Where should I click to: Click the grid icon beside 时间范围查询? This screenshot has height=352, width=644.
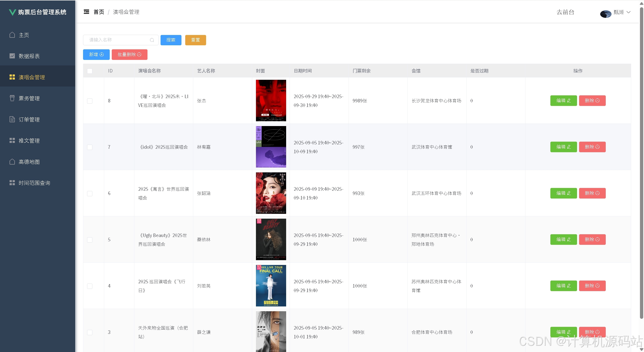click(x=12, y=183)
